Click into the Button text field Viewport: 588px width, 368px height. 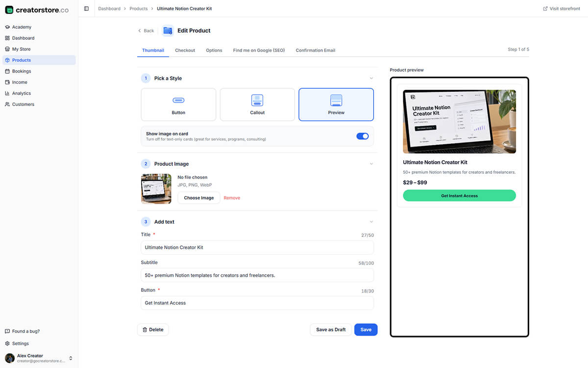click(x=257, y=303)
